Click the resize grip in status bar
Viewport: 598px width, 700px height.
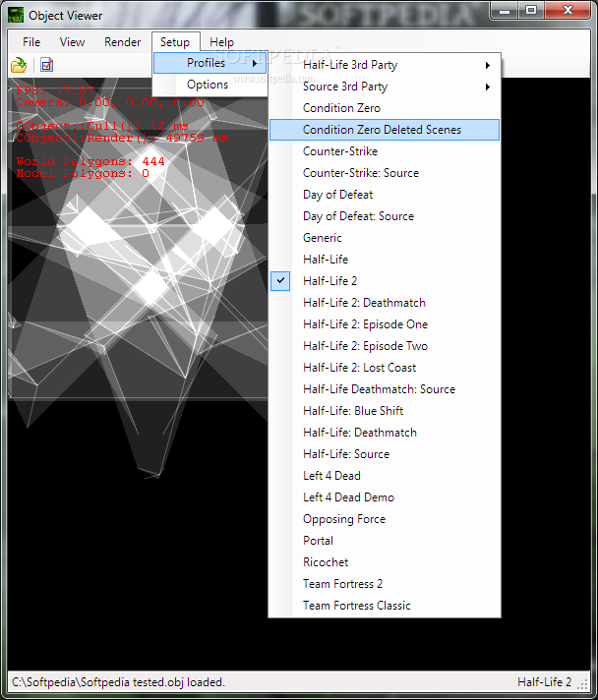tap(583, 684)
